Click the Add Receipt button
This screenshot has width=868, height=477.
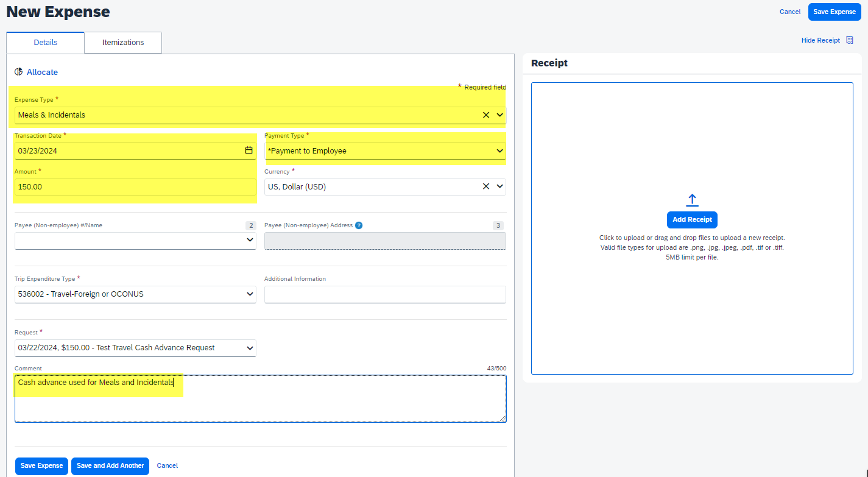692,220
